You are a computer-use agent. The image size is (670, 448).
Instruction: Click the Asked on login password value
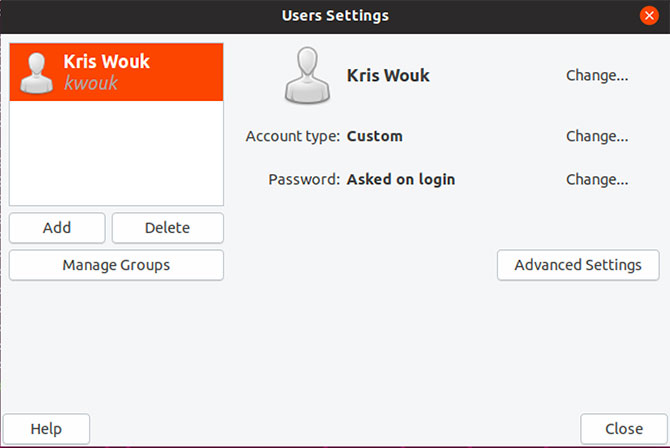tap(400, 180)
